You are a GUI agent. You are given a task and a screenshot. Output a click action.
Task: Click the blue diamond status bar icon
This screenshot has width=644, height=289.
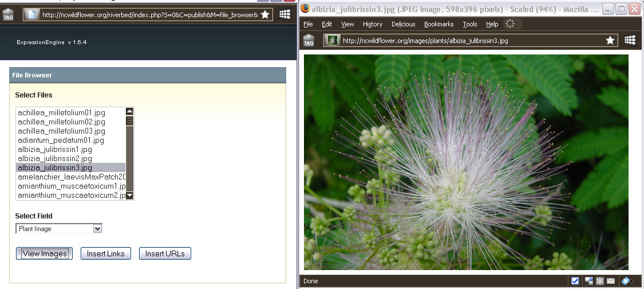click(626, 281)
